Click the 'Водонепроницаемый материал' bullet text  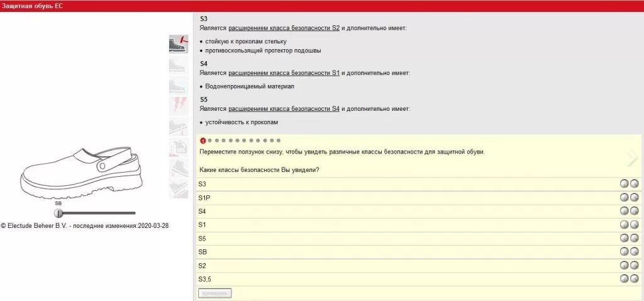[250, 86]
